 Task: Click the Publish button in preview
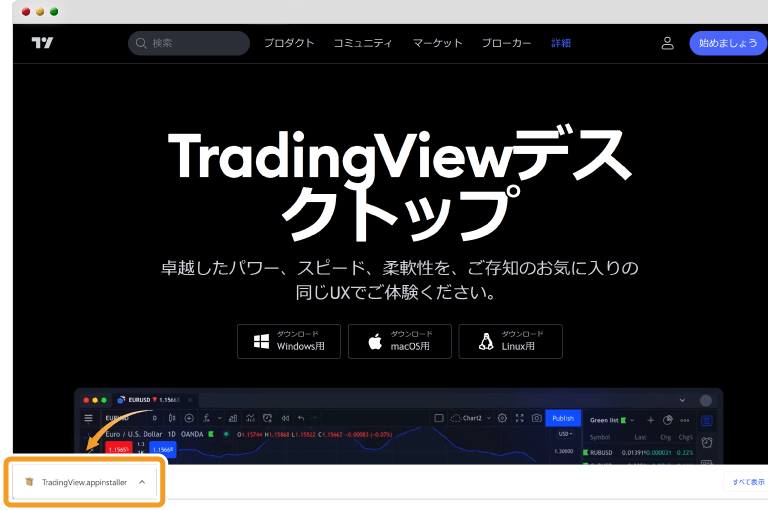tap(563, 418)
